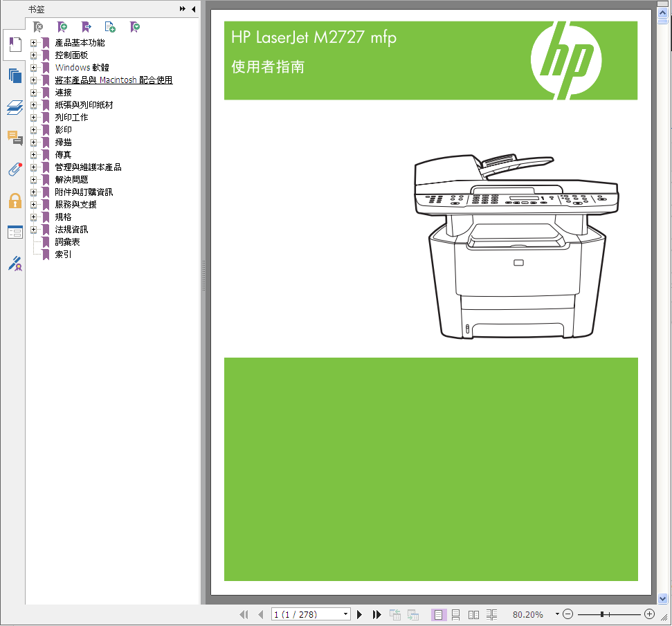The image size is (672, 626).
Task: Open the Bookmarks panel icon in the sidebar
Action: click(x=15, y=44)
